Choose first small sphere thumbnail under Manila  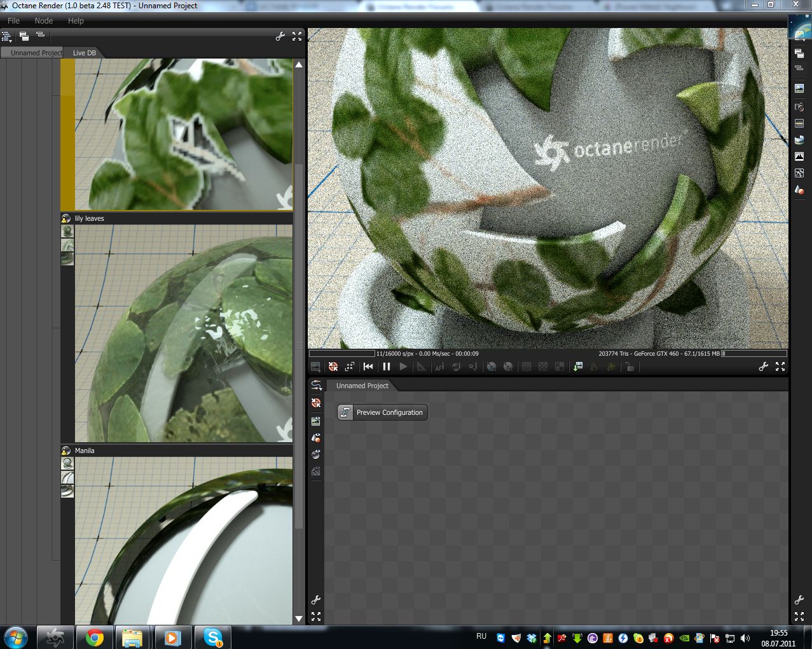pos(67,463)
